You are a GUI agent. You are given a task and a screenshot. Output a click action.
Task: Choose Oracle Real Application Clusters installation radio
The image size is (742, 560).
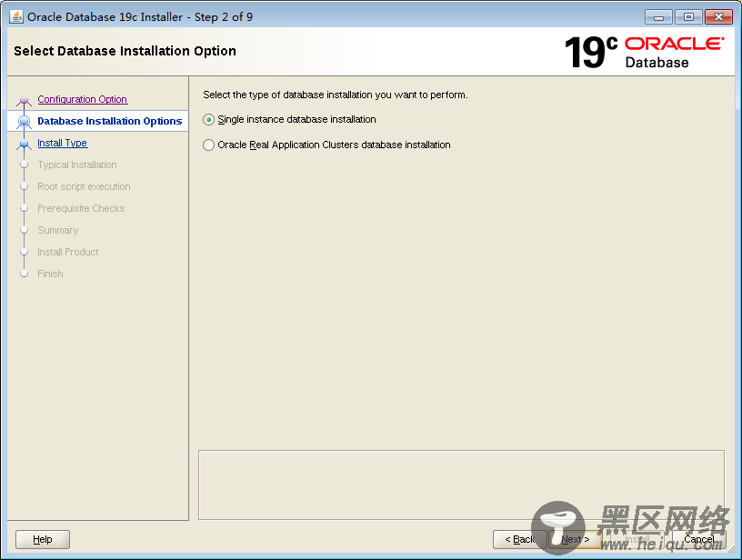tap(209, 145)
